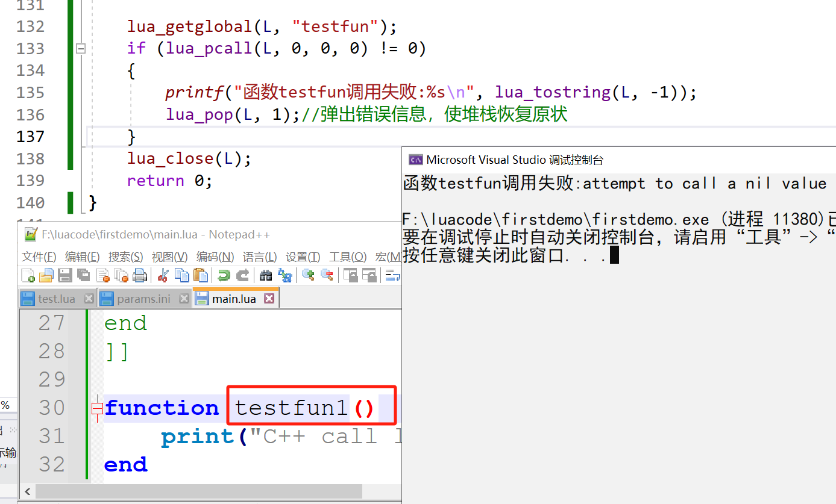Open the 视图(V) menu in Notepad++

169,257
